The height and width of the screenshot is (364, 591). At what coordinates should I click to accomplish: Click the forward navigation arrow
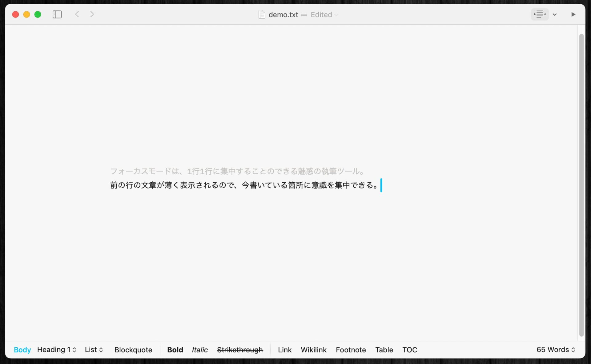[x=92, y=14]
